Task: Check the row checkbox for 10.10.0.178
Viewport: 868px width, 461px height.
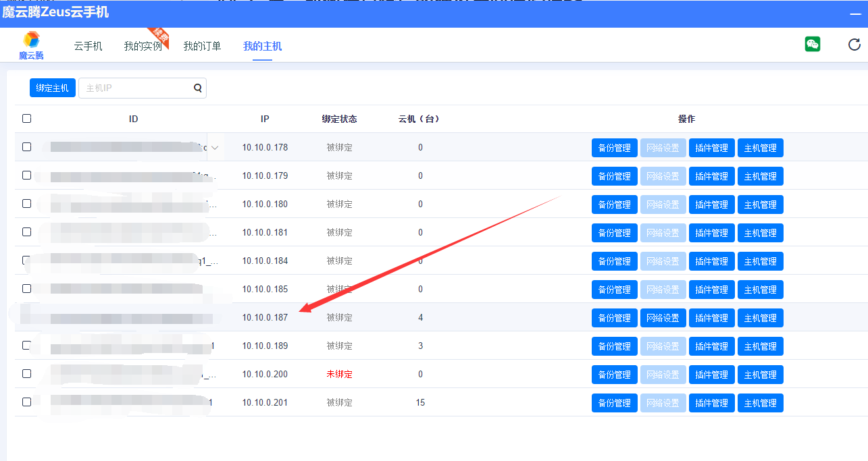Action: [x=27, y=147]
